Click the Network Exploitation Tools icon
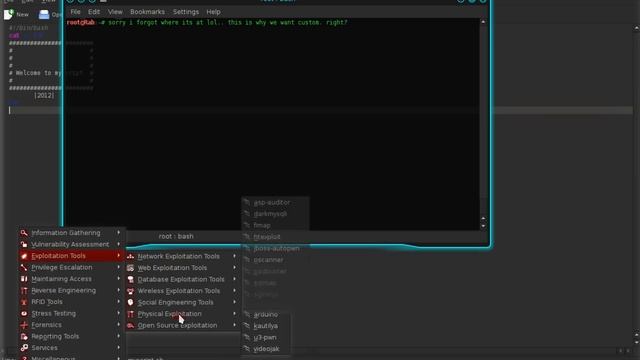The height and width of the screenshot is (360, 640). pos(131,256)
